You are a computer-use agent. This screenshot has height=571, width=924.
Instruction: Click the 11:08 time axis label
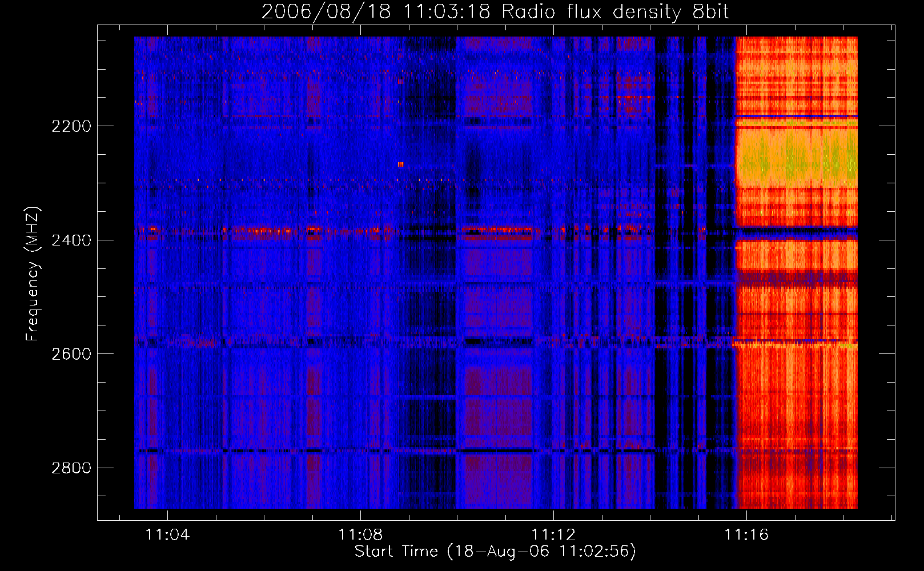point(360,535)
